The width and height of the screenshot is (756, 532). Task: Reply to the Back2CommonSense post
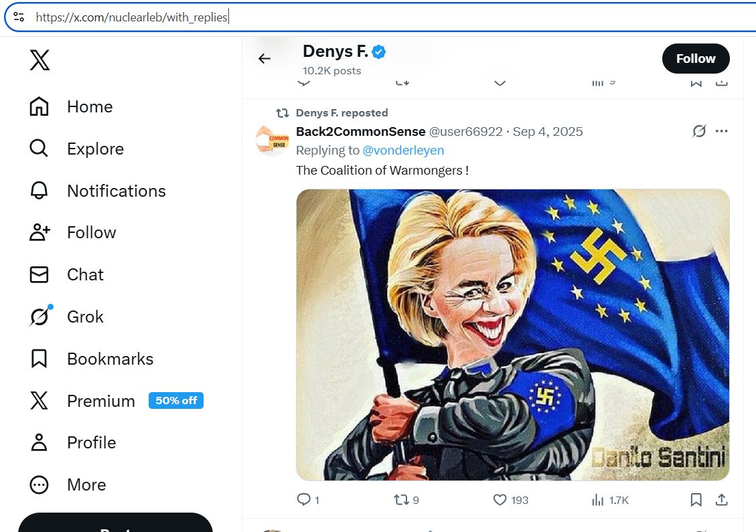click(303, 500)
